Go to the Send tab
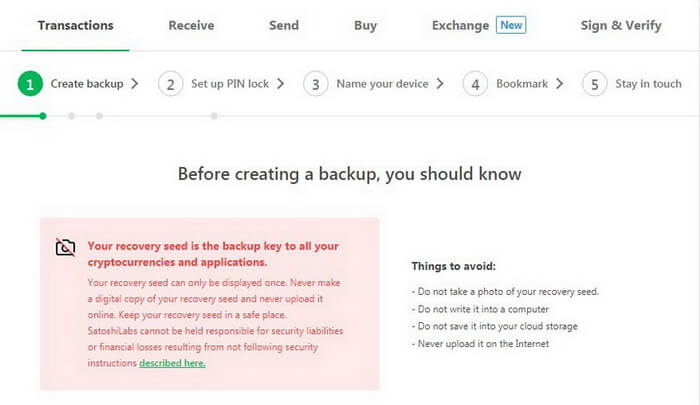Image resolution: width=700 pixels, height=405 pixels. 284,25
